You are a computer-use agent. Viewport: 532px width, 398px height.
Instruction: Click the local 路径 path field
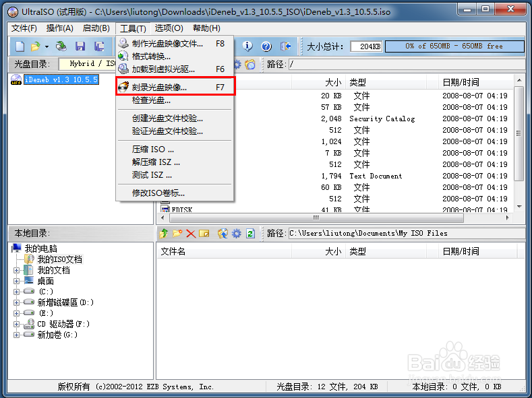coord(407,234)
